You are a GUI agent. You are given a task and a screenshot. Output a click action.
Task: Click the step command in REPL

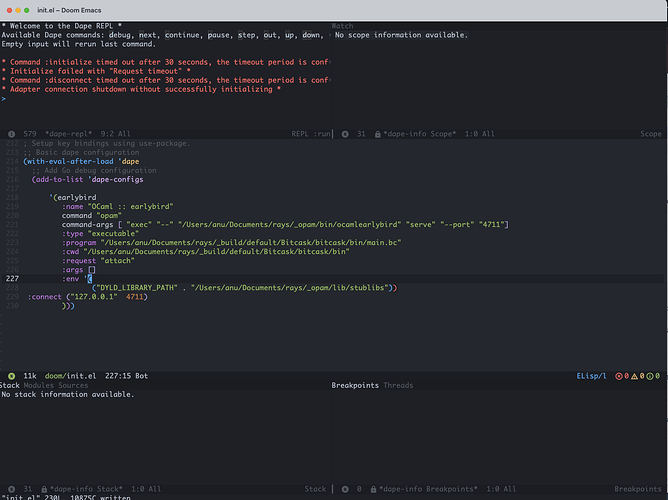pyautogui.click(x=246, y=35)
